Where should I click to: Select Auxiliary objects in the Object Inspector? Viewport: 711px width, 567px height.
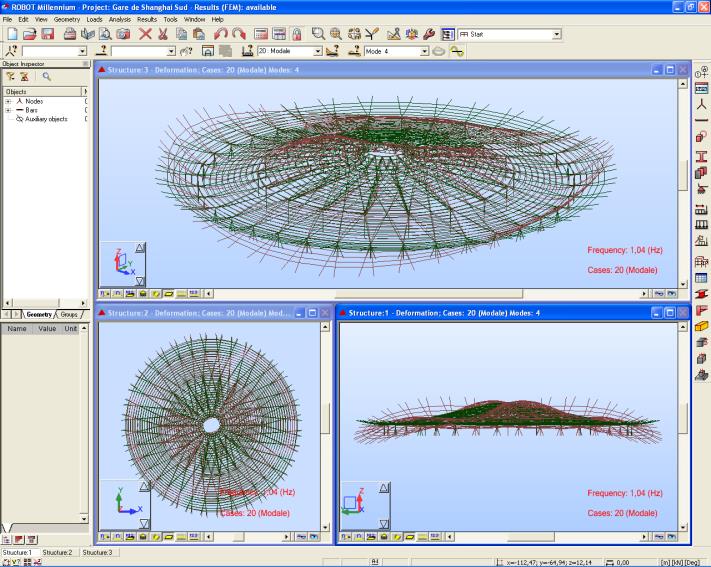46,119
